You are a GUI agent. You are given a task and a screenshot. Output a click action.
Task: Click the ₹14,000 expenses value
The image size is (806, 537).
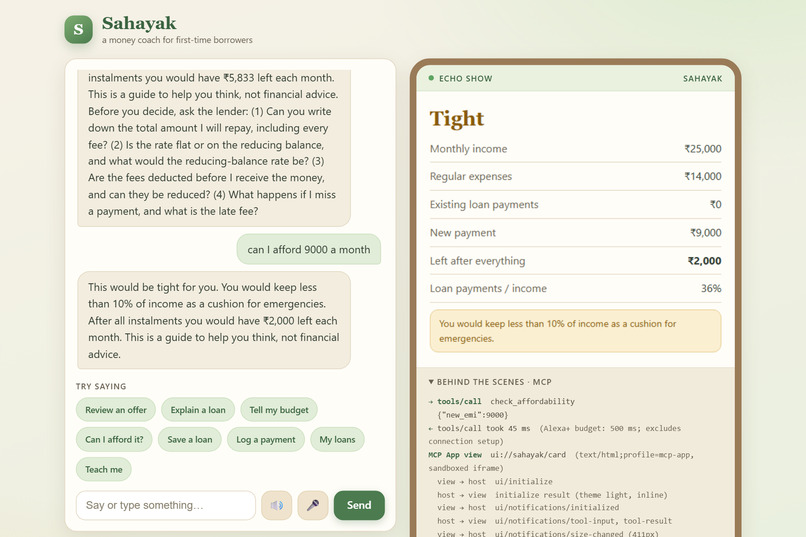703,176
